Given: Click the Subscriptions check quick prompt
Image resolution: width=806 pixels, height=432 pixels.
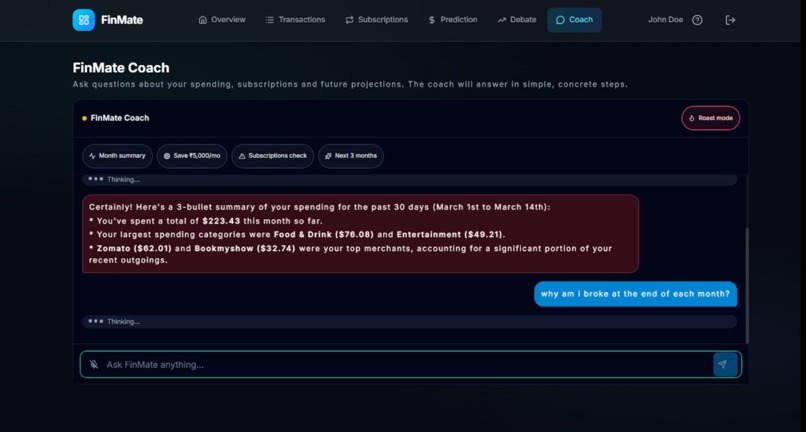Looking at the screenshot, I should coord(272,156).
